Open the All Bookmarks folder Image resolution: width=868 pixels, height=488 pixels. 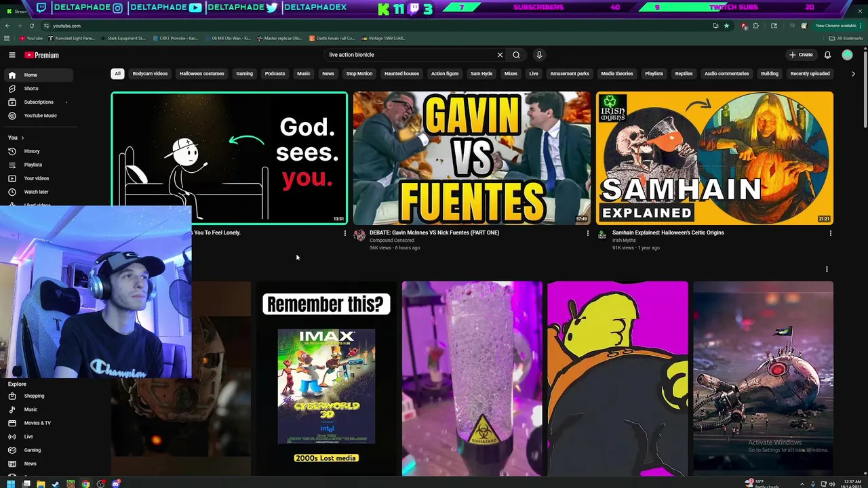(847, 38)
